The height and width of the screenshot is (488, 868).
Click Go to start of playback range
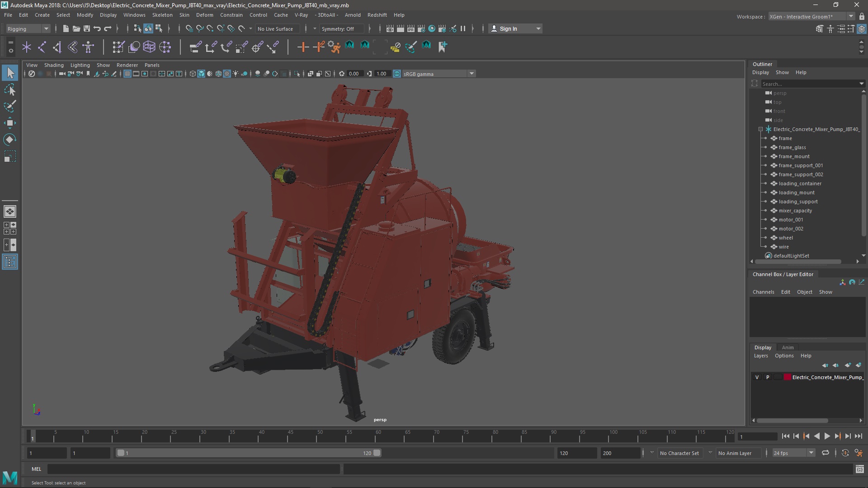pyautogui.click(x=785, y=436)
